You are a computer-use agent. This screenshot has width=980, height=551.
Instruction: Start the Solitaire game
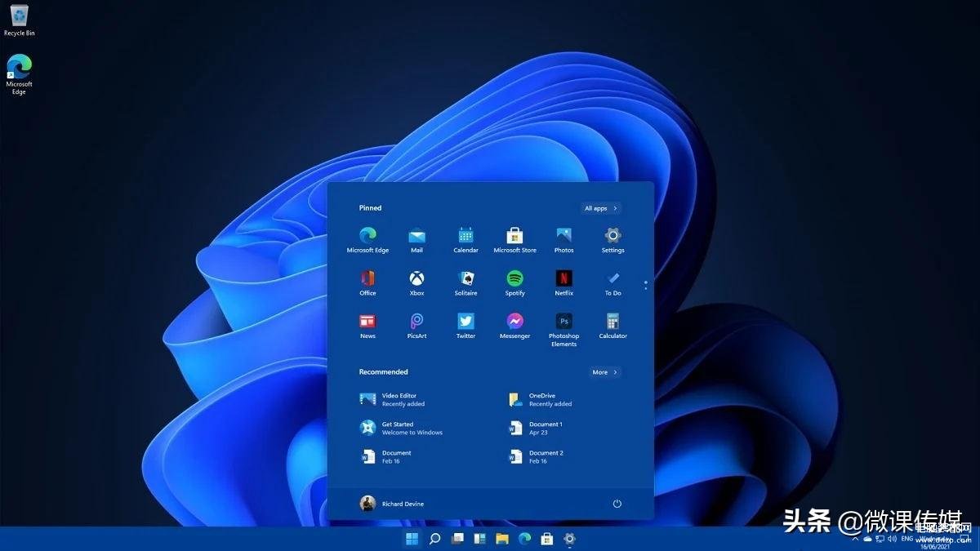(465, 282)
